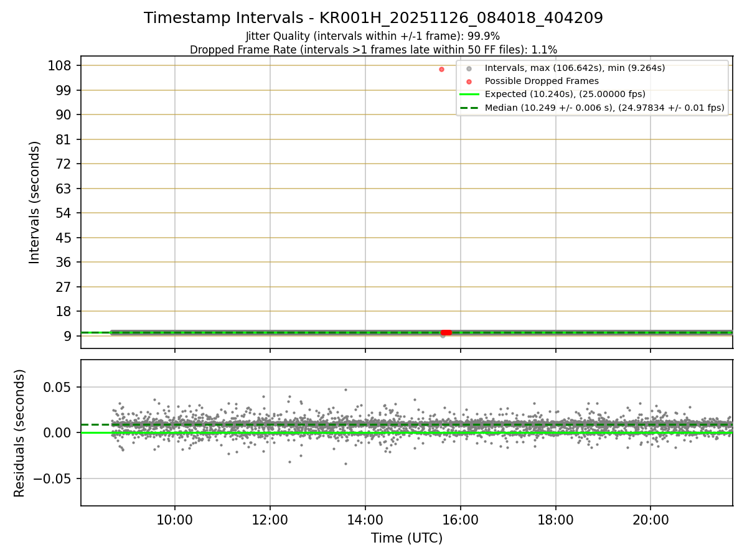Select legend entry 'Intervals, max (106.642s), min (9.264s)'
Image resolution: width=747 pixels, height=560 pixels.
(x=575, y=68)
